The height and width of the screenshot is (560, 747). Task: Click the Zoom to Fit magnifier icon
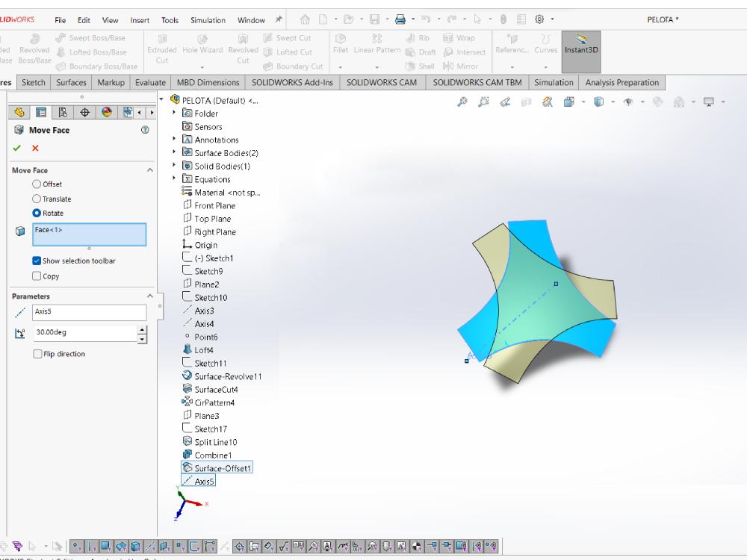[462, 102]
